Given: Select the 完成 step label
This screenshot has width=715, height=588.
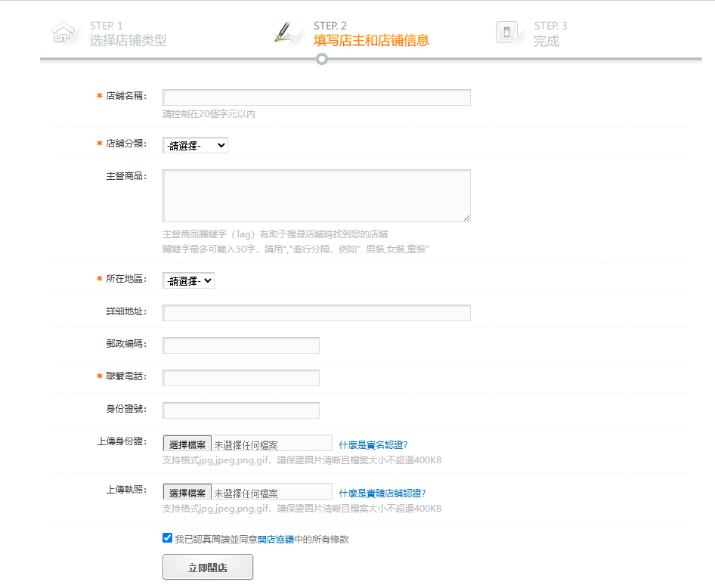Looking at the screenshot, I should 546,41.
